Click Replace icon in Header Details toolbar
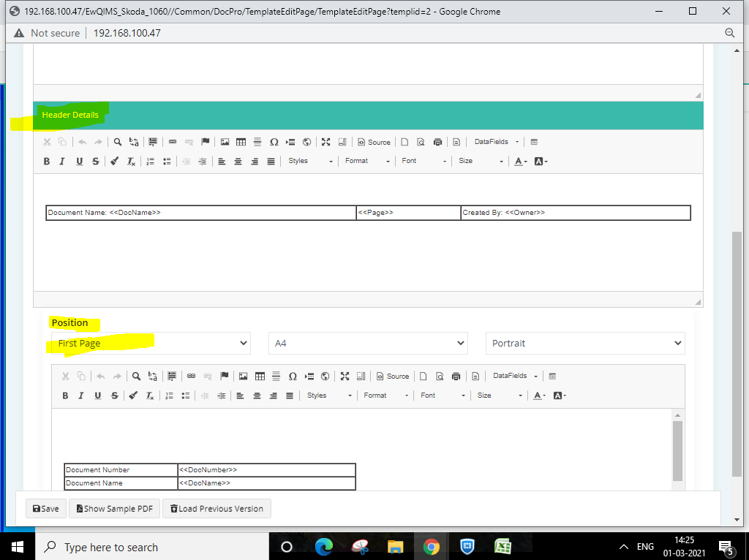Viewport: 749px width, 560px height. pos(134,142)
